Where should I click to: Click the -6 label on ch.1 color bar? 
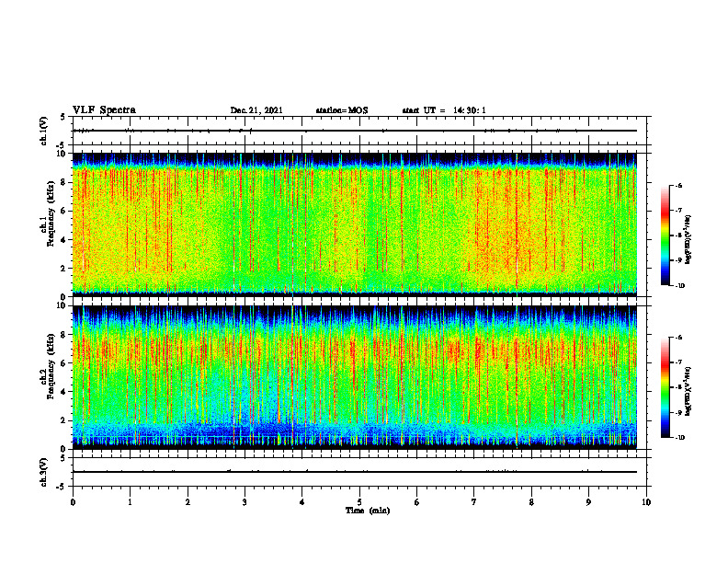pyautogui.click(x=679, y=185)
